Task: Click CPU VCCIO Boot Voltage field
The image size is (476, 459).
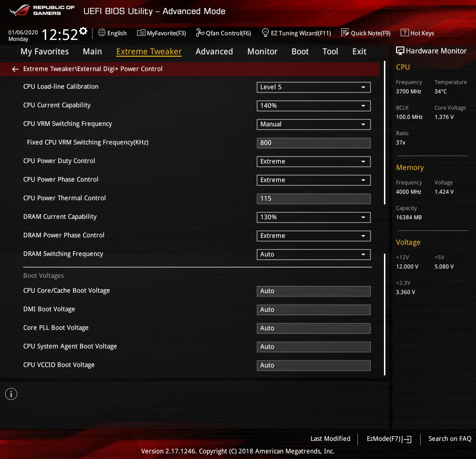Action: coord(314,365)
